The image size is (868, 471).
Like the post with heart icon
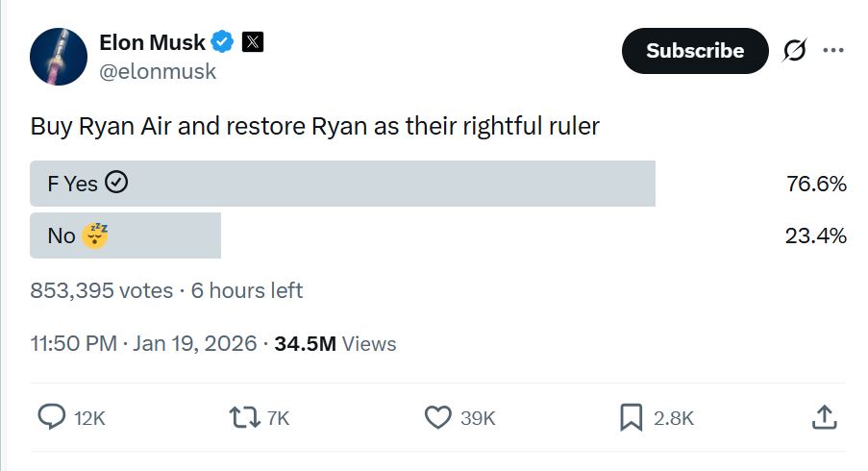[x=438, y=416]
